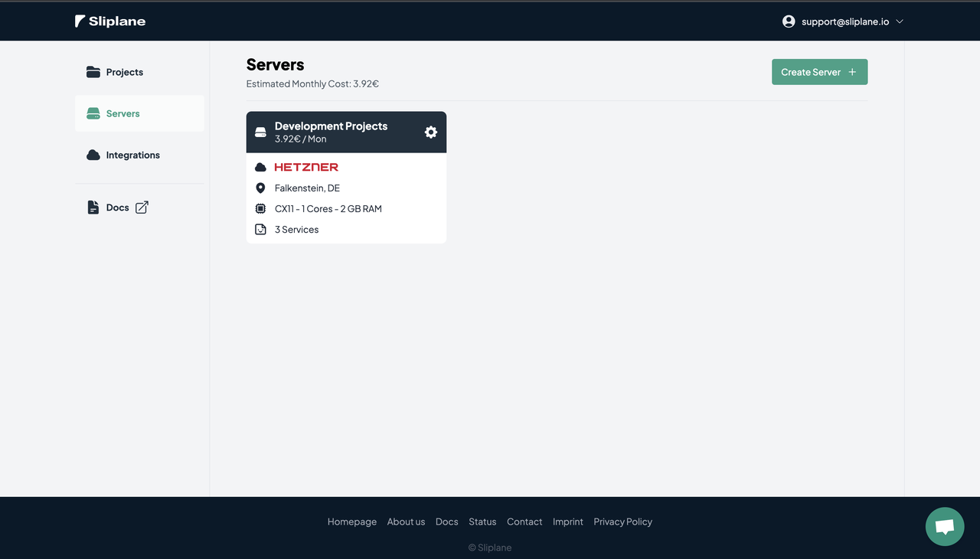The height and width of the screenshot is (559, 980).
Task: Click the Create Server button
Action: [819, 72]
